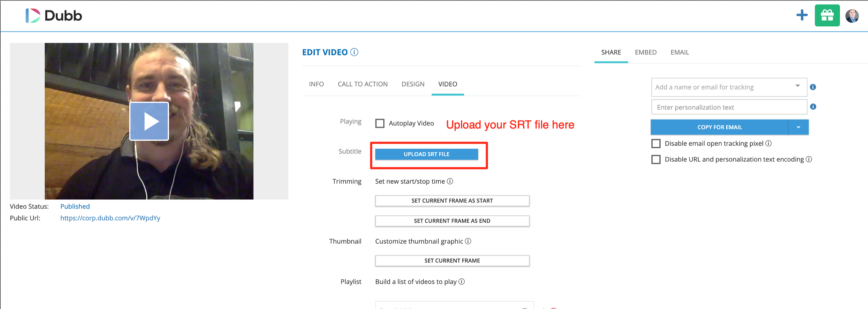868x309 pixels.
Task: Click info icon next to Edit Video
Action: (x=354, y=52)
